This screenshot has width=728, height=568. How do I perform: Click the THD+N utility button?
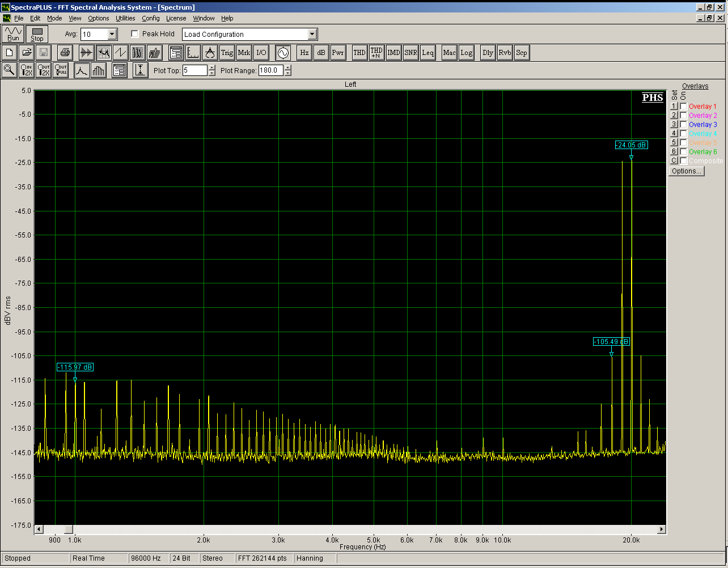(x=376, y=53)
